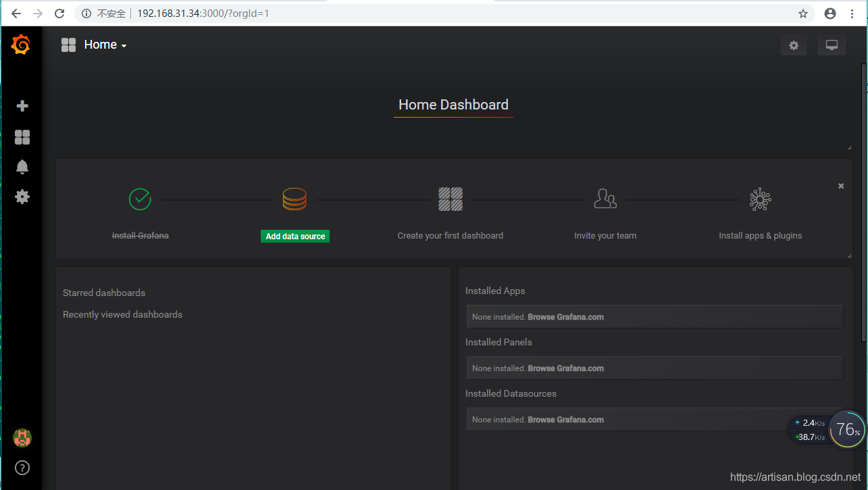Click the Add data source button
868x490 pixels.
pyautogui.click(x=295, y=237)
